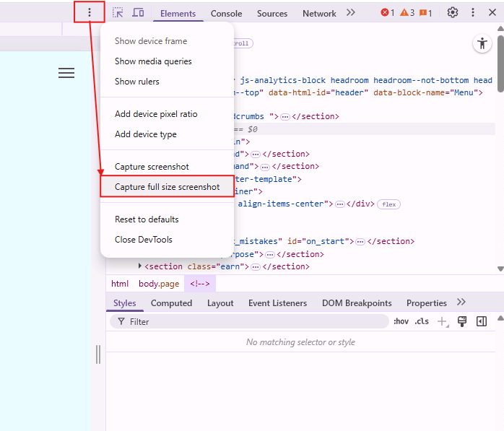This screenshot has width=504, height=431.
Task: Open device toolbar three-dot options menu
Action: (x=90, y=12)
